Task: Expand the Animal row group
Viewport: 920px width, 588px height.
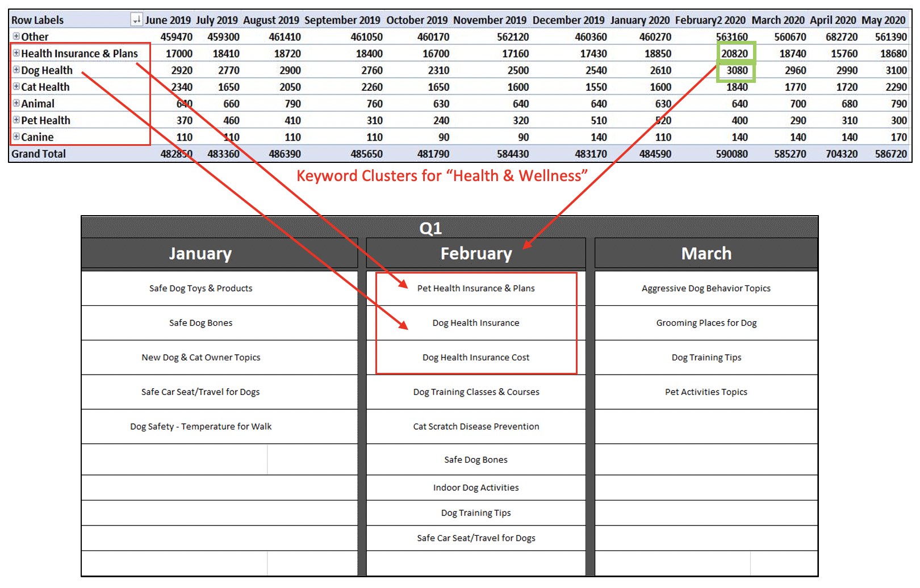Action: (x=16, y=104)
